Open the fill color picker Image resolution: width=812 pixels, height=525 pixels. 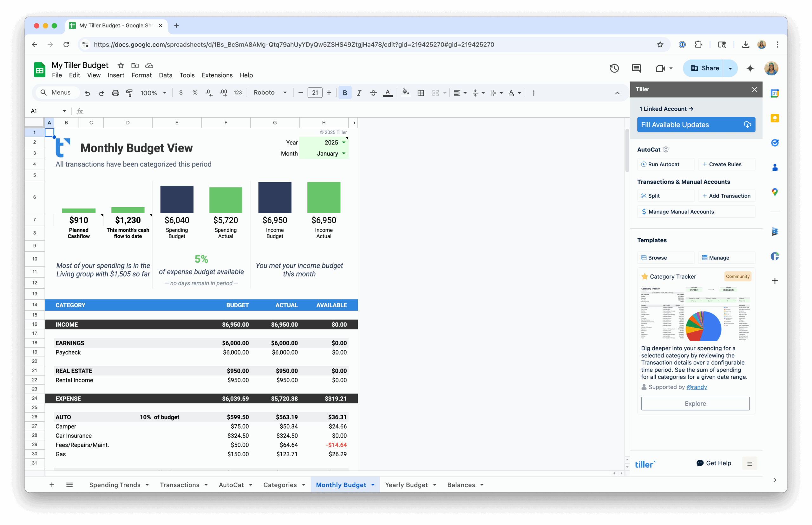pyautogui.click(x=406, y=93)
